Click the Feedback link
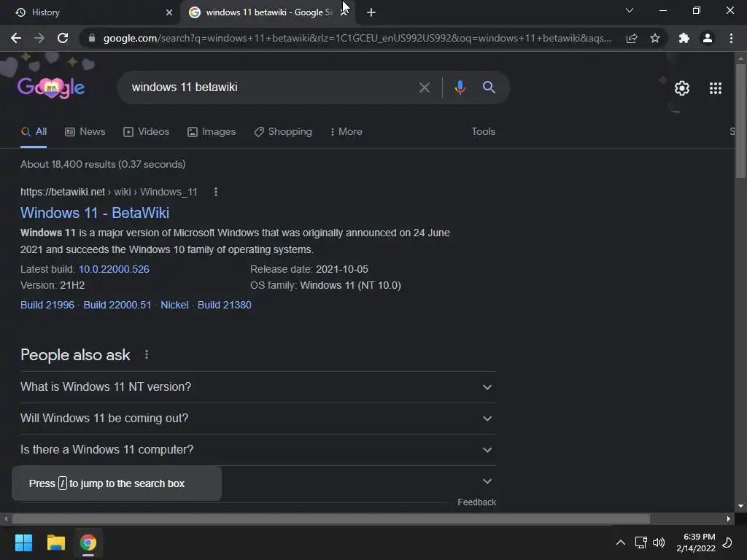Screen dimensions: 747x560 pyautogui.click(x=476, y=502)
